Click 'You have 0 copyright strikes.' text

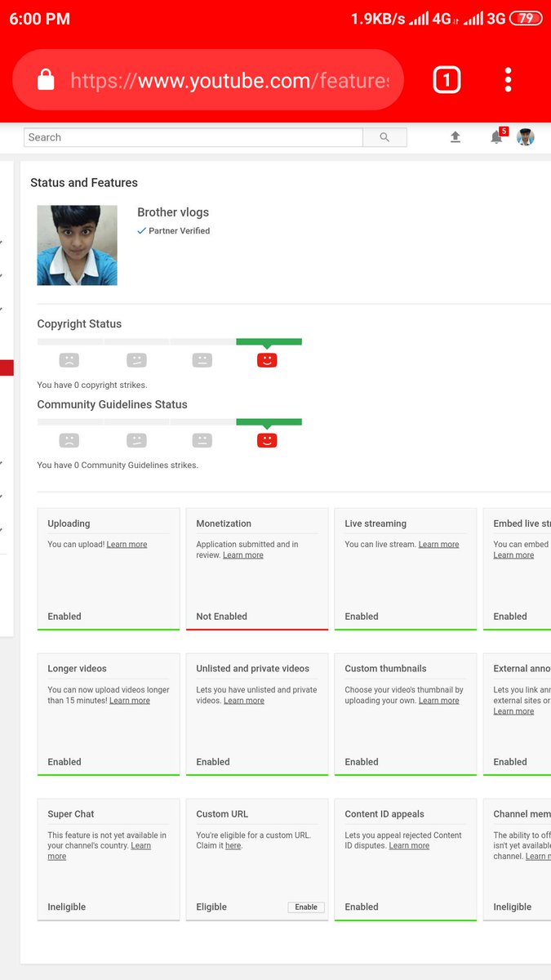tap(92, 385)
